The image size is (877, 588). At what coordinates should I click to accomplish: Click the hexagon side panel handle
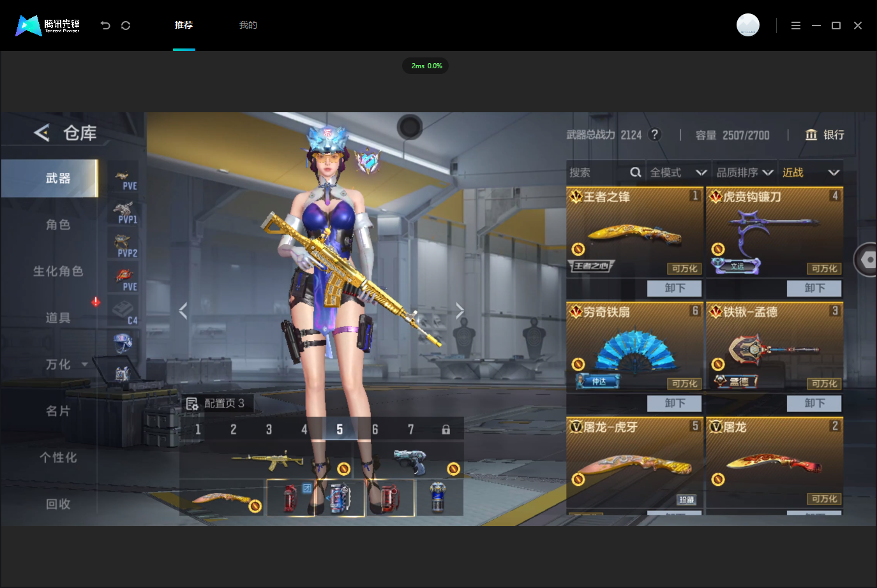click(866, 260)
